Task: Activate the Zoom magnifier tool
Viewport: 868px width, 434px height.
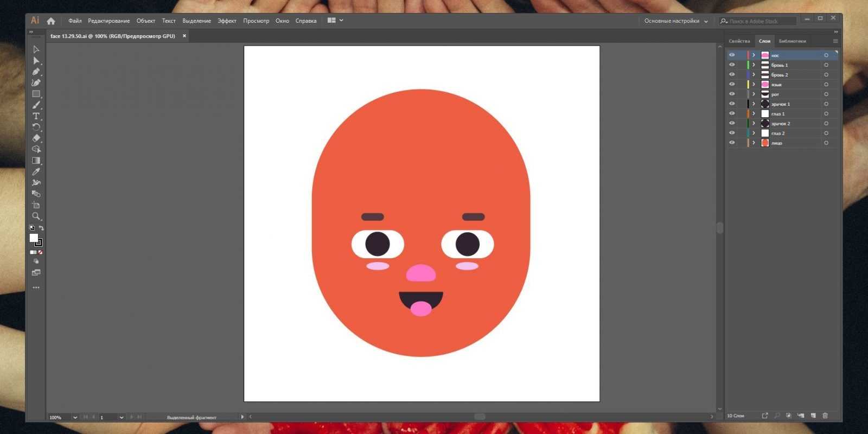Action: click(36, 216)
